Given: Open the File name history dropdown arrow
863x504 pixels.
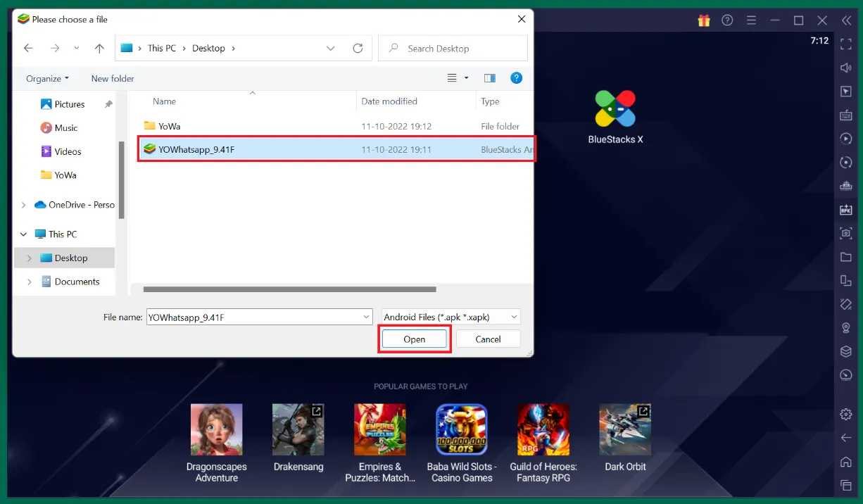Looking at the screenshot, I should pos(366,317).
